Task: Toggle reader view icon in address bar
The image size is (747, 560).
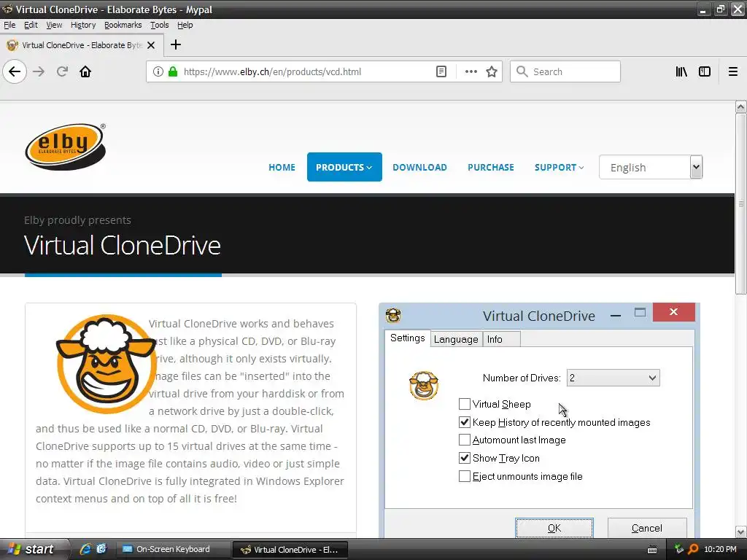Action: click(441, 71)
